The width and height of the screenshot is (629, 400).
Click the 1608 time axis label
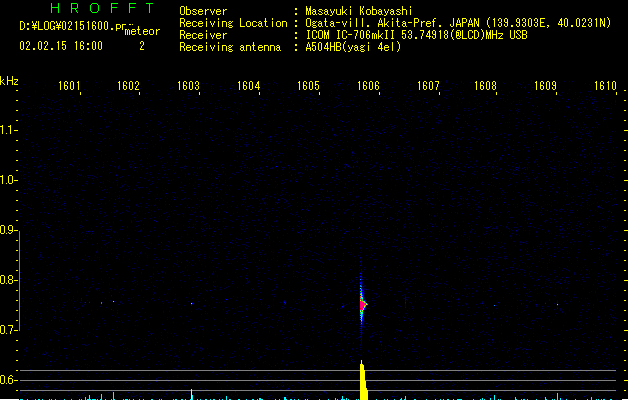[x=485, y=86]
